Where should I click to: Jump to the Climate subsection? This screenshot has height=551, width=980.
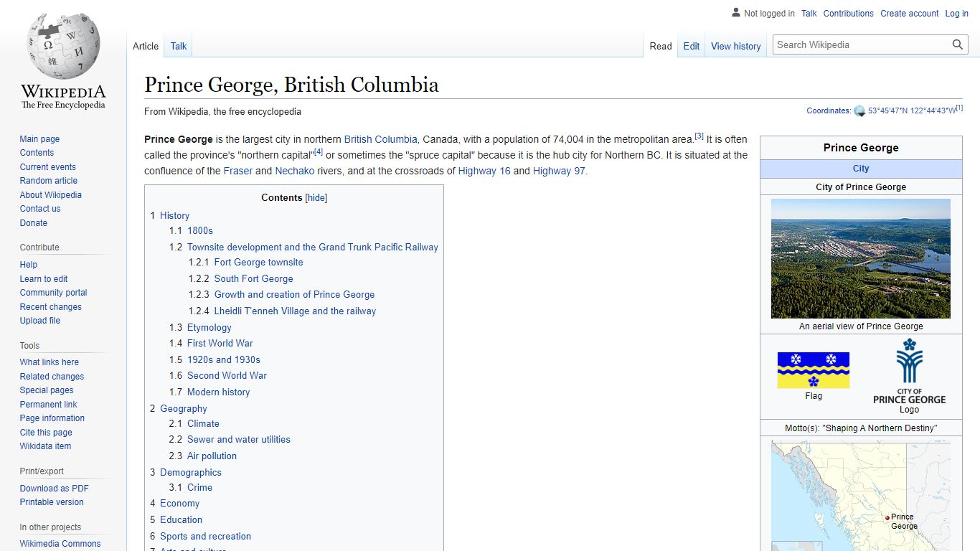[x=203, y=423]
